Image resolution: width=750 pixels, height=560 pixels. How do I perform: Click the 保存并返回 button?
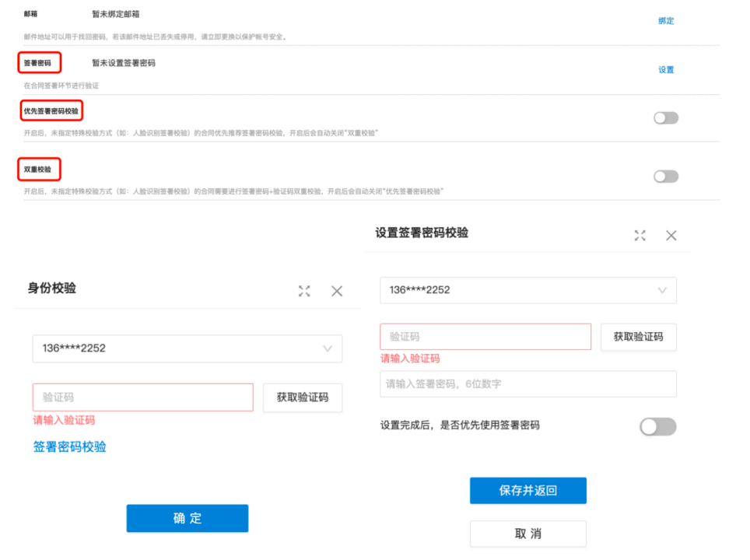pyautogui.click(x=527, y=490)
